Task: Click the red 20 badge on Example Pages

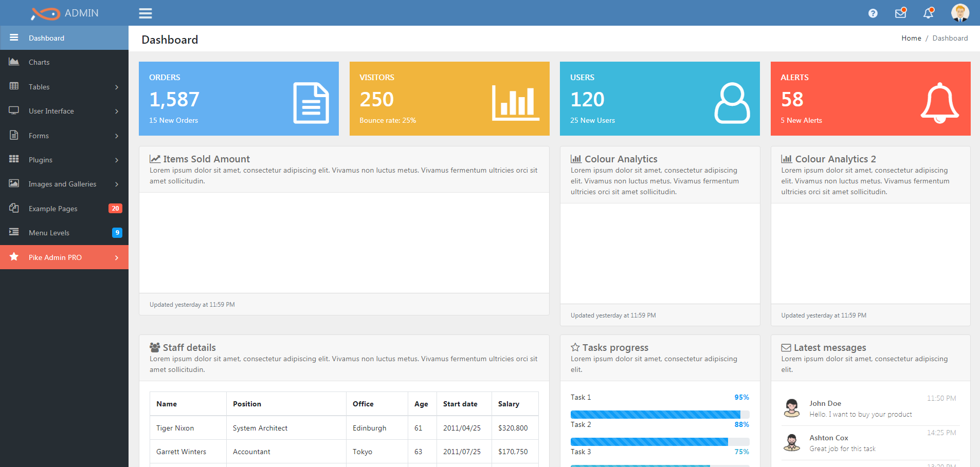Action: pyautogui.click(x=115, y=208)
